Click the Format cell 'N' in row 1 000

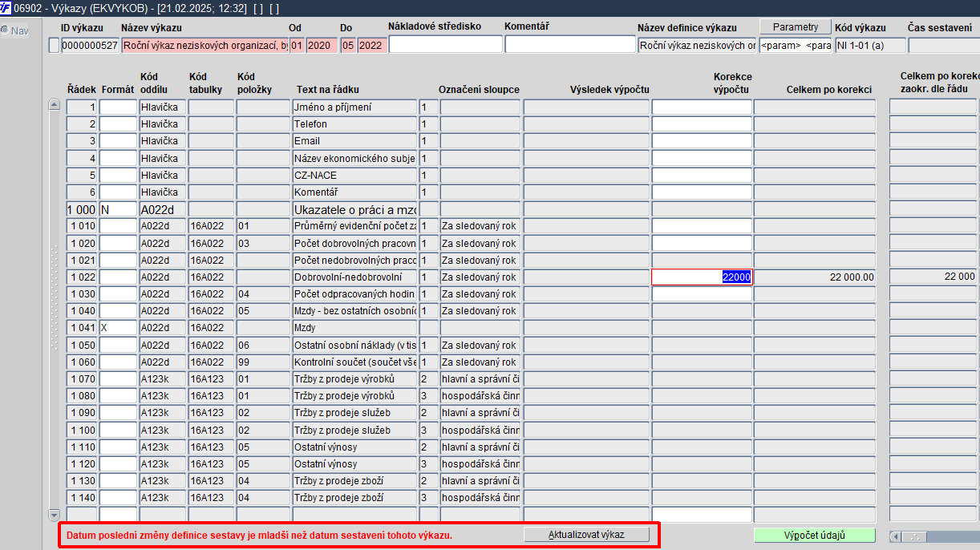point(118,209)
